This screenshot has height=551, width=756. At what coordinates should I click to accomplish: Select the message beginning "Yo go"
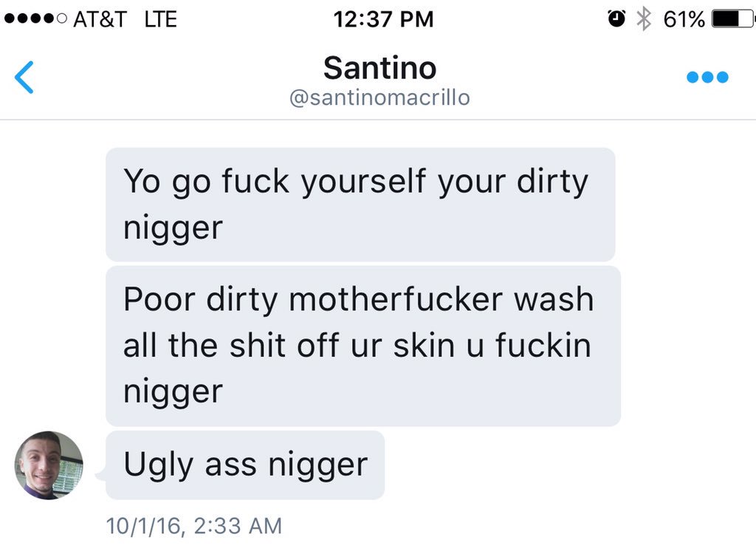click(360, 205)
